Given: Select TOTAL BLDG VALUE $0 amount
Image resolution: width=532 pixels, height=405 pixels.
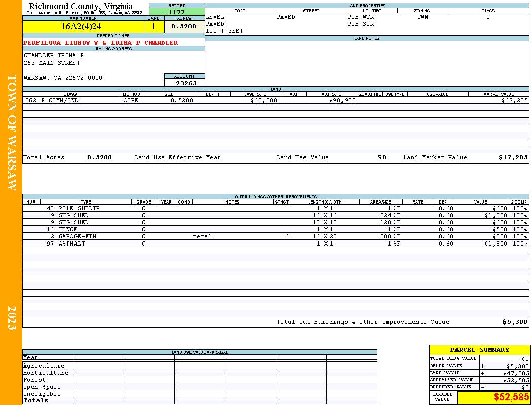Looking at the screenshot, I should (x=525, y=359).
